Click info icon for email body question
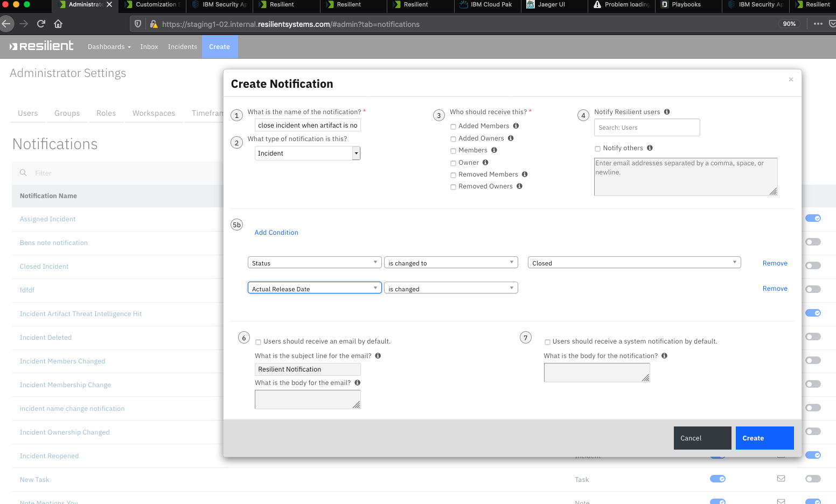The height and width of the screenshot is (504, 836). 358,383
